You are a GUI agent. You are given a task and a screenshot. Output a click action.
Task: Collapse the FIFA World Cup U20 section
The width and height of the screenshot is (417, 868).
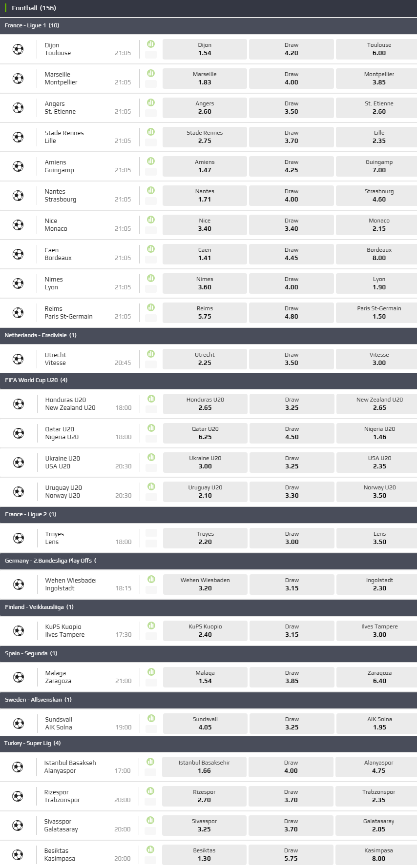pyautogui.click(x=36, y=380)
